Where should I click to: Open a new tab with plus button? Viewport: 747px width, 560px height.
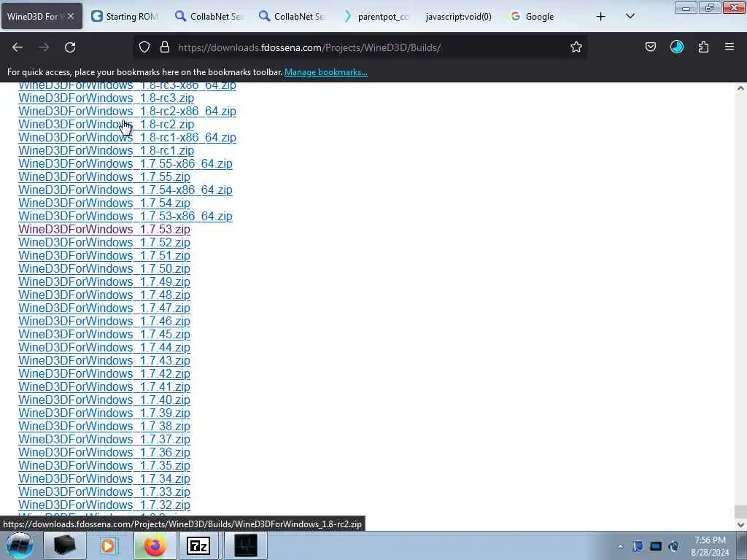601,17
